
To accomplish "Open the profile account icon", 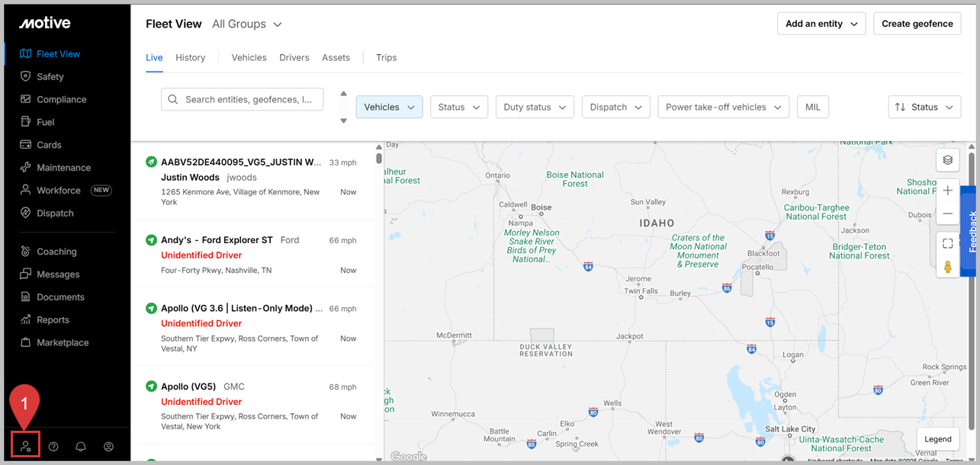I will (108, 447).
